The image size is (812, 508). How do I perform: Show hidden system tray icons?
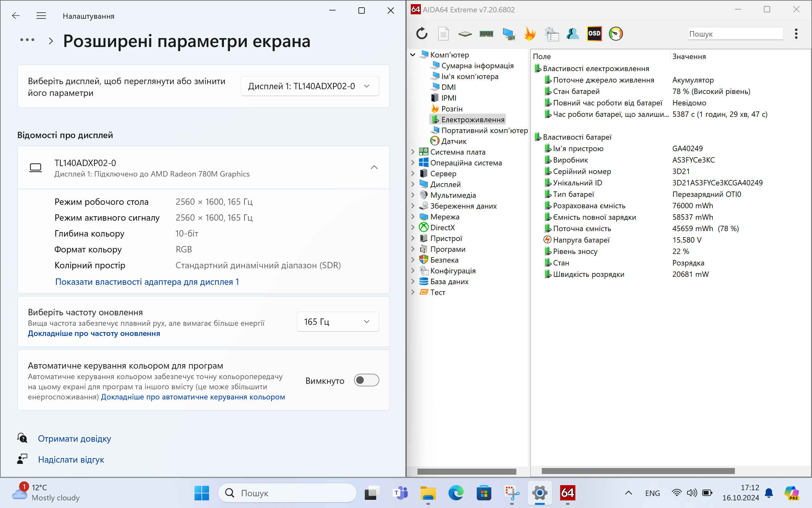coord(628,493)
